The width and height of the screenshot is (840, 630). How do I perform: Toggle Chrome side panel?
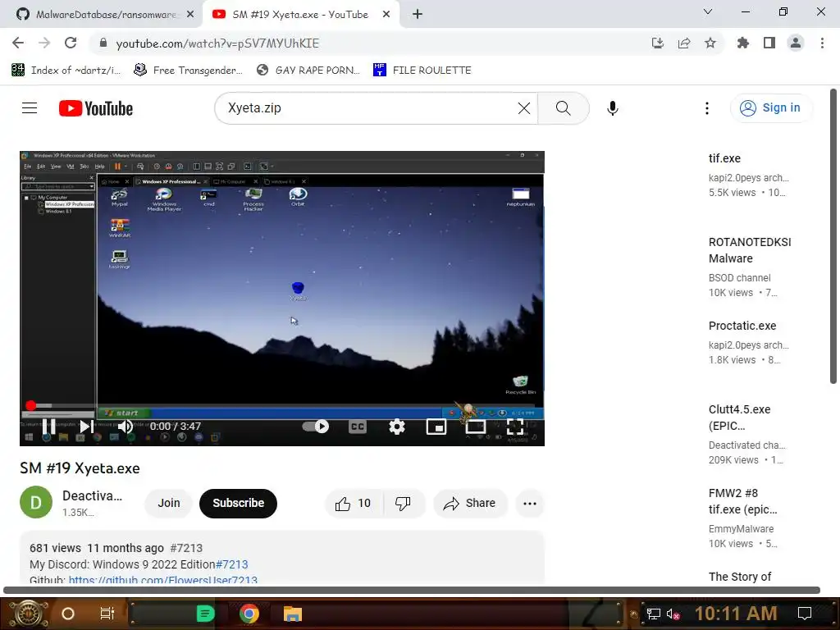pos(769,43)
